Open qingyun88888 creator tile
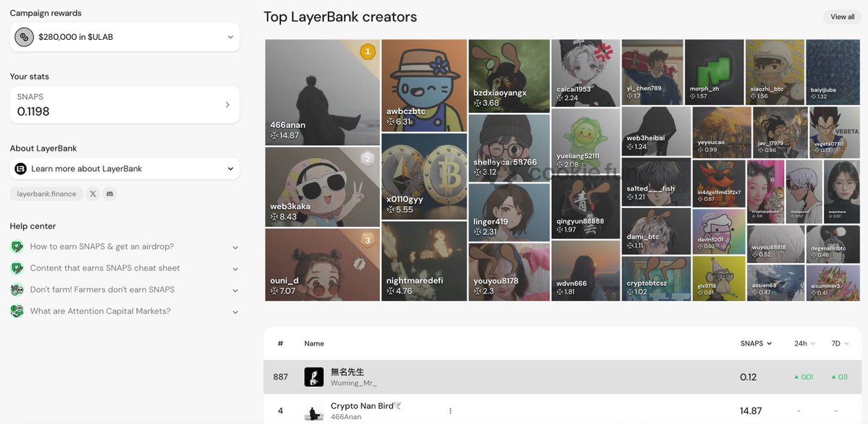868x424 pixels. pyautogui.click(x=586, y=206)
